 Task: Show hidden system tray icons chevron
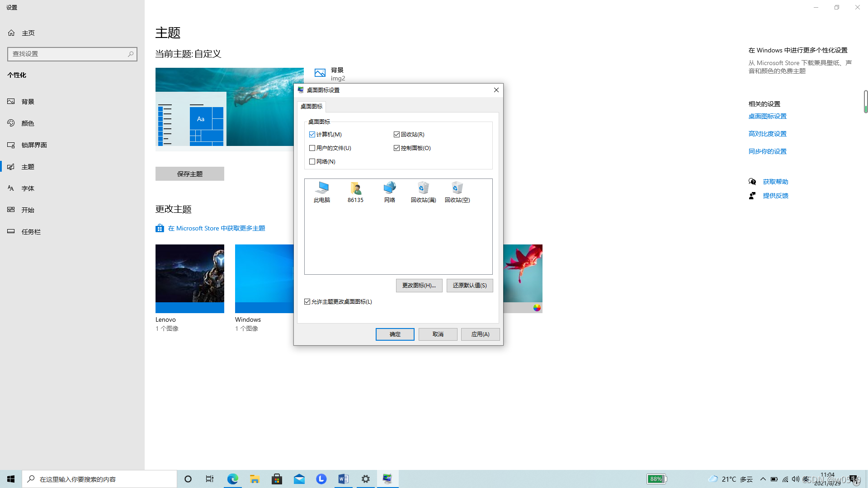(763, 479)
